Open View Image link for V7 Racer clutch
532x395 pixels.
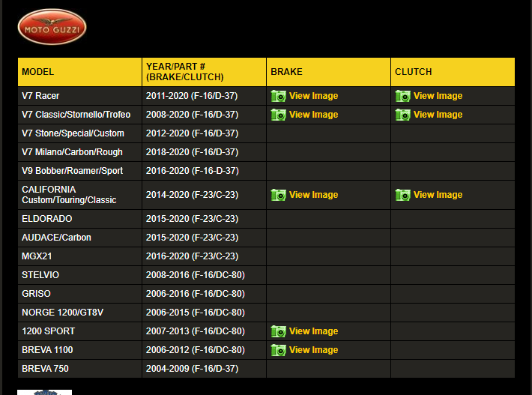coord(438,96)
